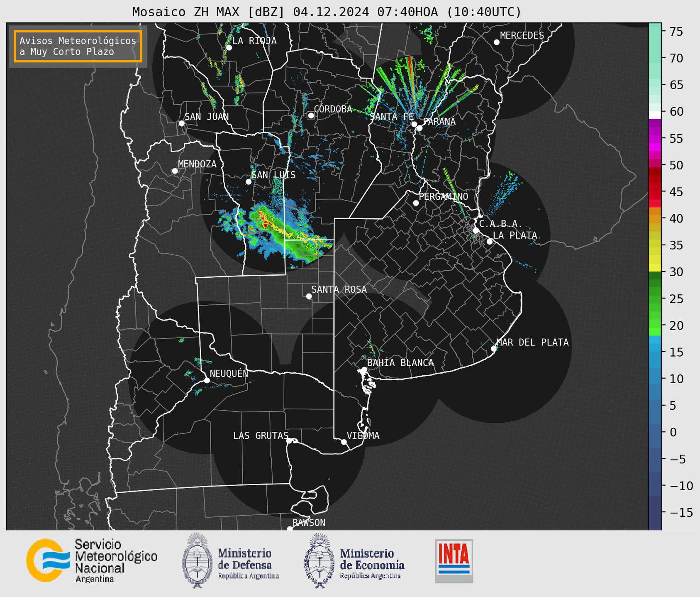Click the C.A.B.A. city marker dot
This screenshot has width=700, height=597.
click(476, 230)
